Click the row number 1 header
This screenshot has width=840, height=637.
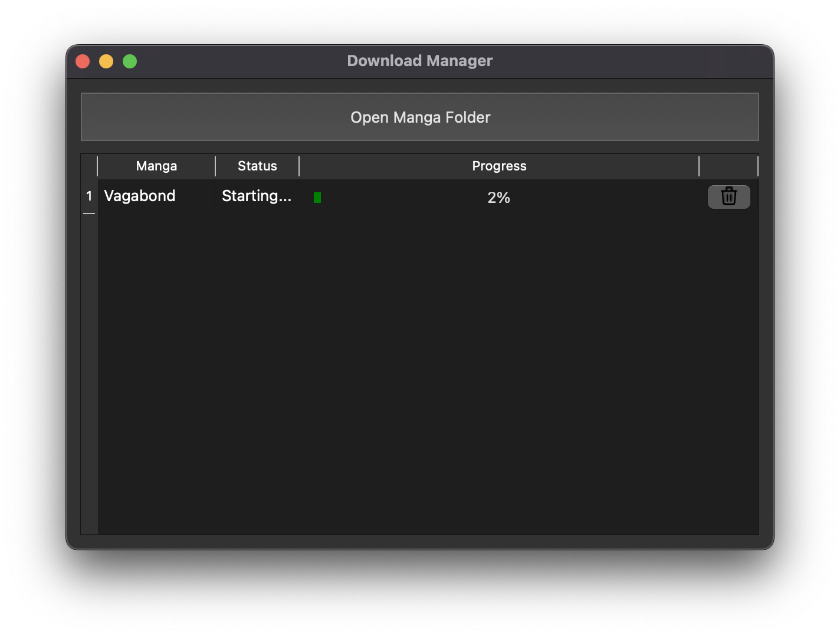click(89, 196)
